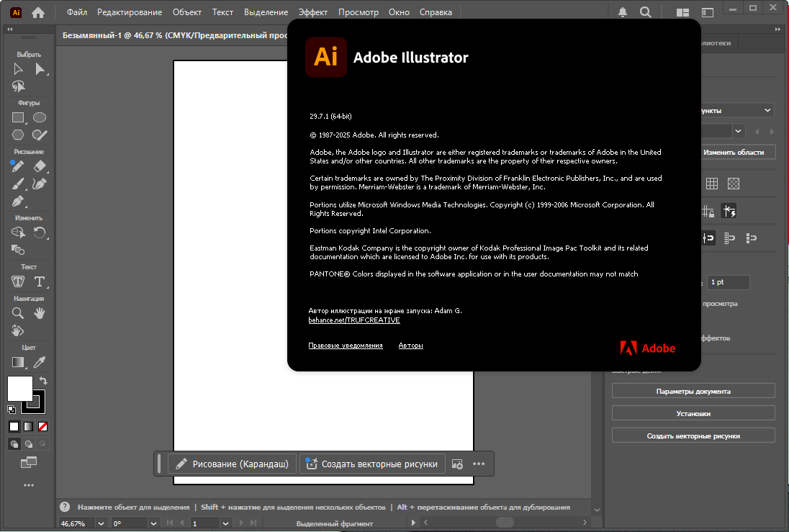Expand the rotation angle 0° dropdown
This screenshot has height=532, width=789.
pyautogui.click(x=153, y=523)
